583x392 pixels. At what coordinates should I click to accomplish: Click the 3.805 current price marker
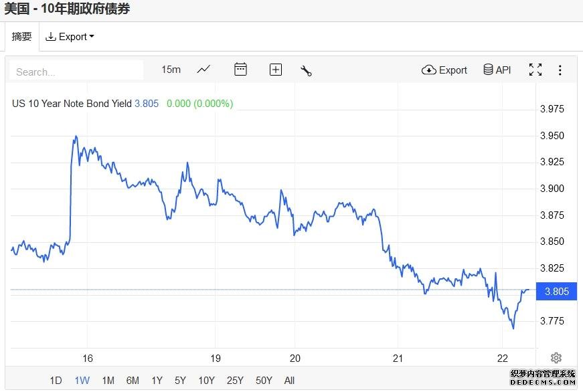coord(556,291)
